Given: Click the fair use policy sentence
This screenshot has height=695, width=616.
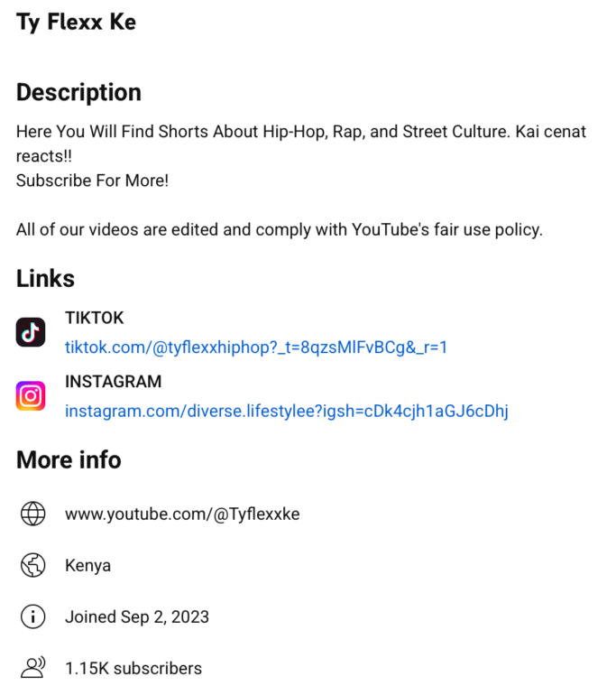Looking at the screenshot, I should point(279,229).
